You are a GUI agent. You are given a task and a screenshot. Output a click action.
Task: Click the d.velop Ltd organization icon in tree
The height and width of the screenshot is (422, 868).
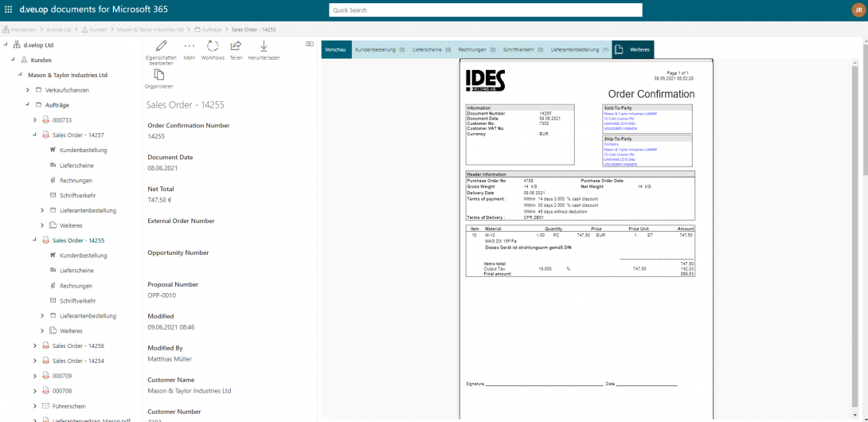(16, 45)
